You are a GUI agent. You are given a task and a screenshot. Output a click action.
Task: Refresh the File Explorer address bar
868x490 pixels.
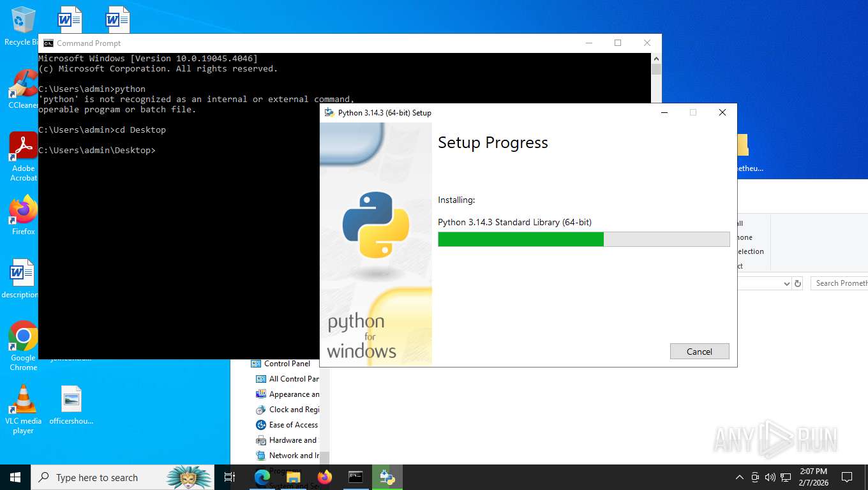[797, 283]
